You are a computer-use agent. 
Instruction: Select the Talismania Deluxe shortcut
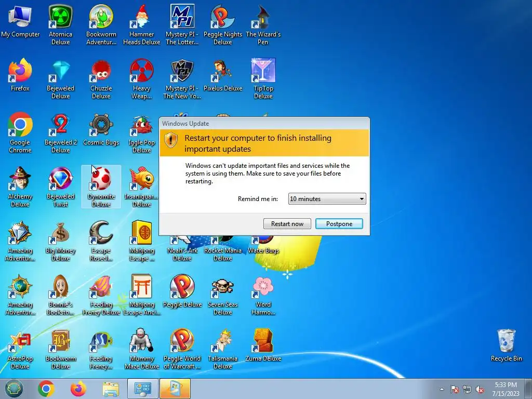[x=222, y=349]
